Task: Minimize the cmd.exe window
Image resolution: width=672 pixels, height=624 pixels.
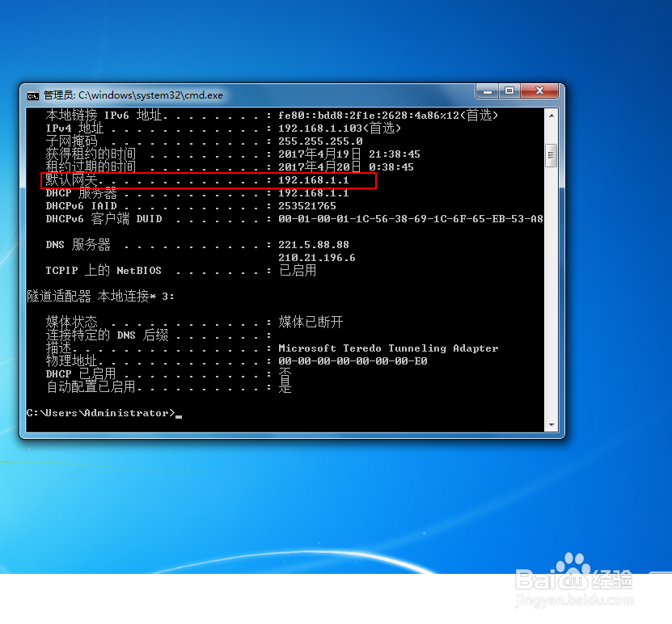Action: [x=488, y=91]
